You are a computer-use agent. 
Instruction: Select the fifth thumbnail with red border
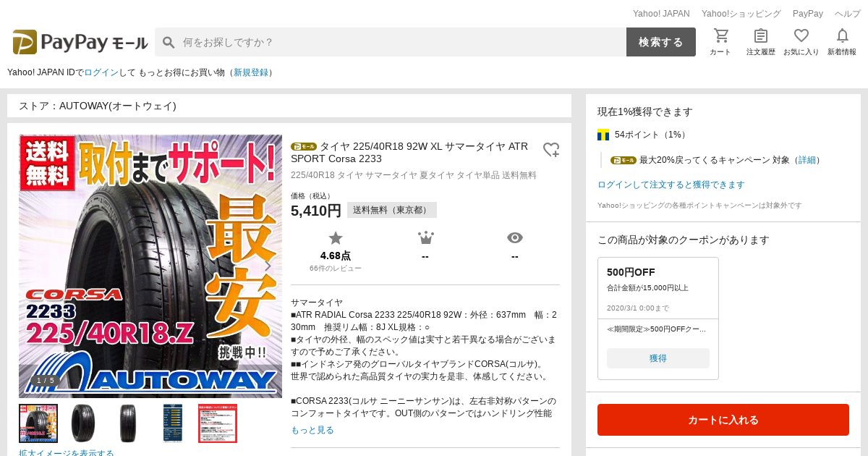(x=218, y=423)
